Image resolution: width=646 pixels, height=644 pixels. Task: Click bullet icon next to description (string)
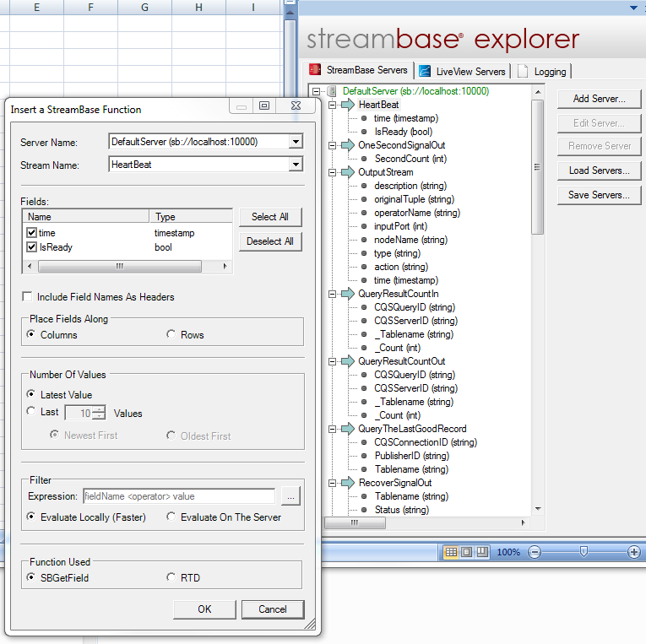[x=364, y=186]
